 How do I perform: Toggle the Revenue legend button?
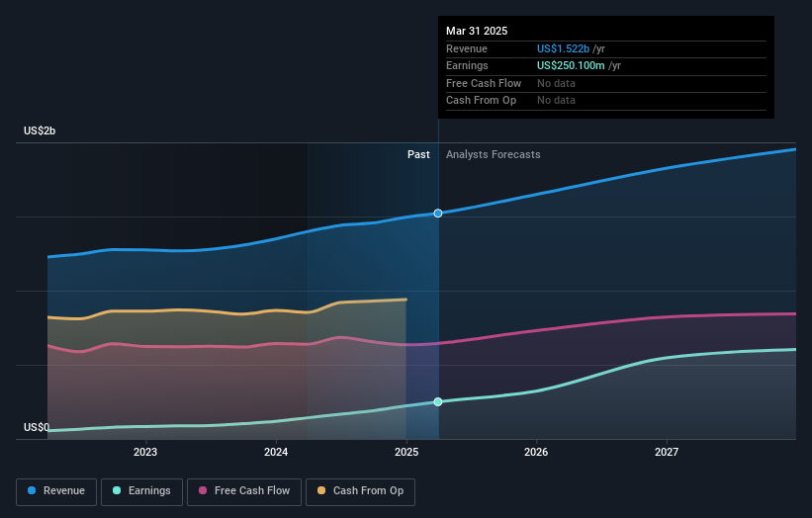56,491
